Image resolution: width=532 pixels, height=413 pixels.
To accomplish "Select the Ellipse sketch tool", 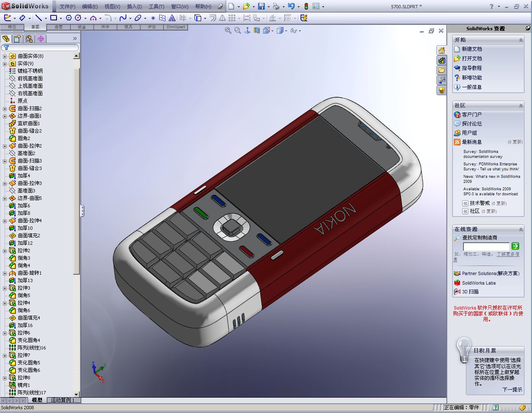I will click(138, 18).
